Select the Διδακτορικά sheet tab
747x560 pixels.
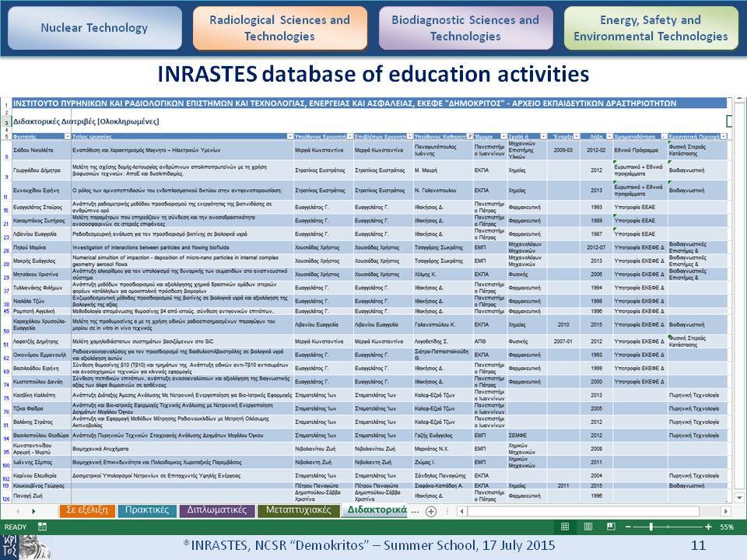377,510
